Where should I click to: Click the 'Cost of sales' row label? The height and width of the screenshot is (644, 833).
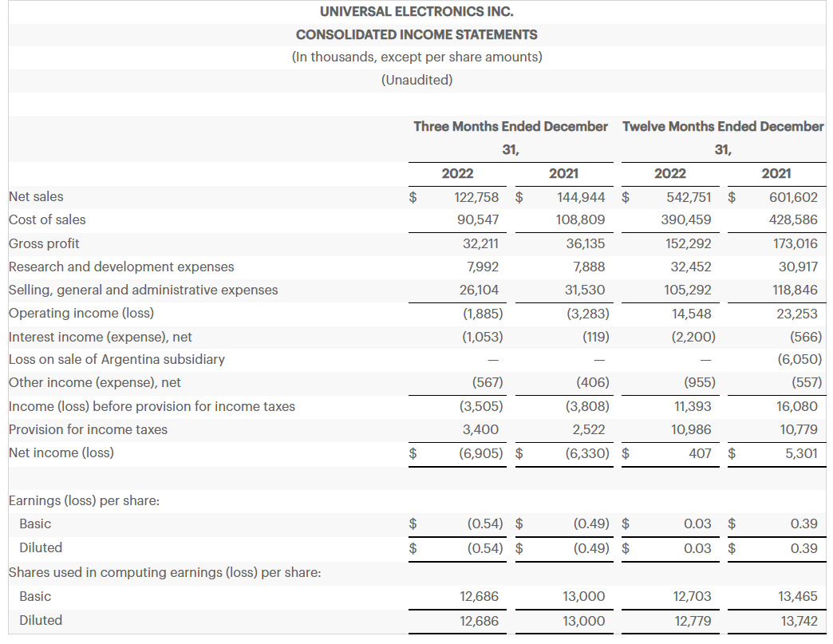click(x=47, y=219)
